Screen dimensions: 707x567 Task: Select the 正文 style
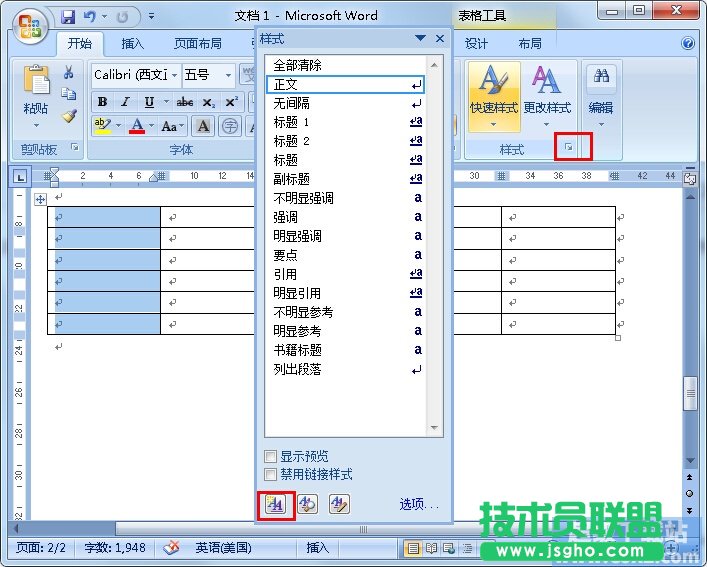click(x=345, y=84)
